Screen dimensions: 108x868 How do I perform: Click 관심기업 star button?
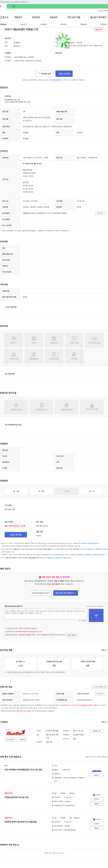pos(10,740)
